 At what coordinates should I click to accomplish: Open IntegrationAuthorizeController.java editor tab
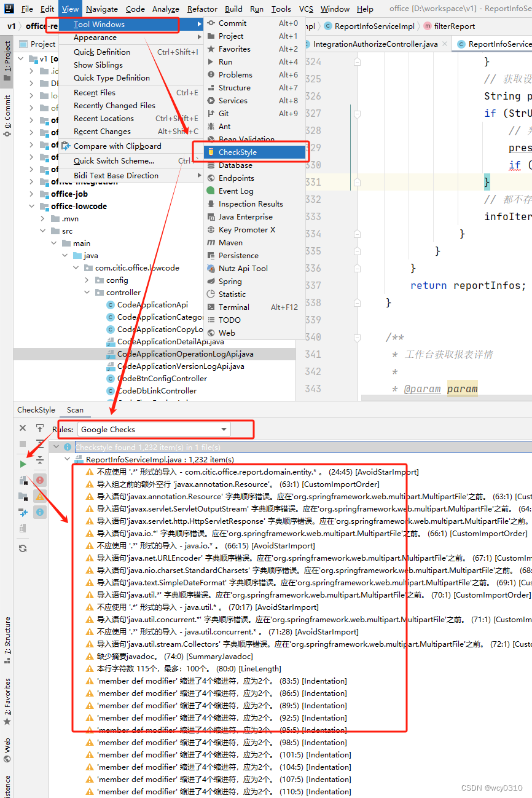375,44
